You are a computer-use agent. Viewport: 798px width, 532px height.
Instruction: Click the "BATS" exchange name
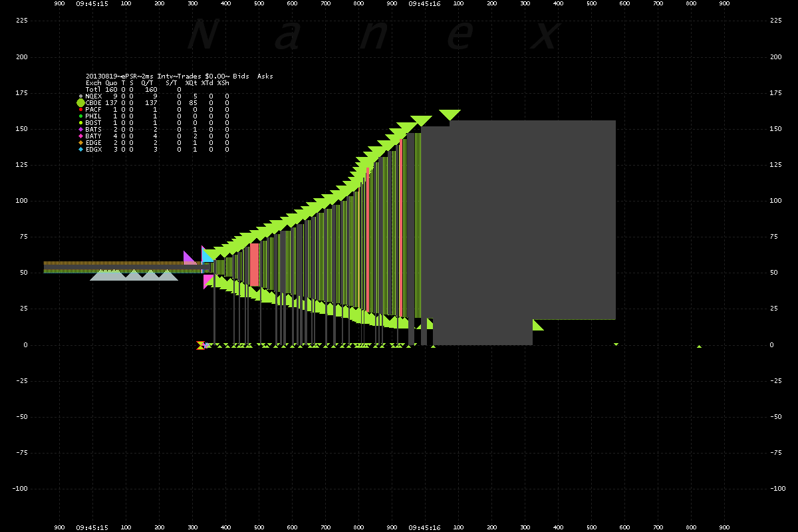[94, 130]
